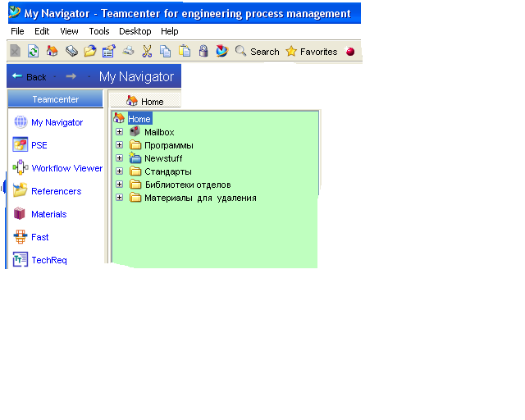Click the Newstuff folder icon
This screenshot has height=420, width=525.
pyautogui.click(x=135, y=157)
